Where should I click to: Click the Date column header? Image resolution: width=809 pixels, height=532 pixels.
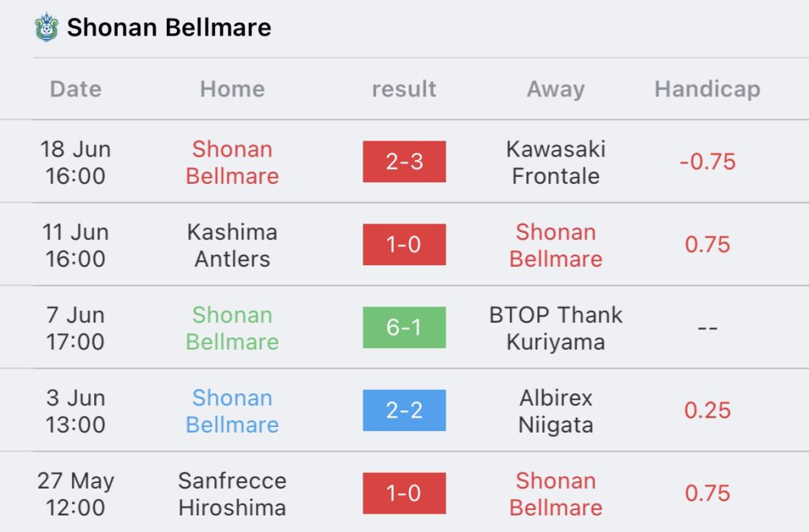(76, 89)
